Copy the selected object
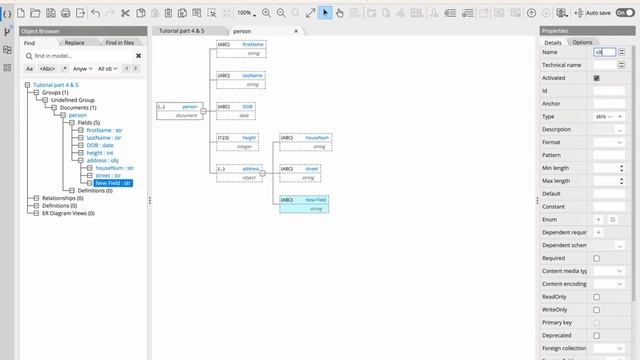Image resolution: width=640 pixels, height=360 pixels. coord(140,13)
